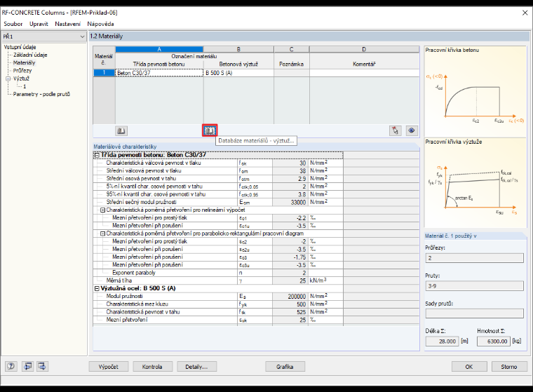533x392 pixels.
Task: Click the Komentář cell of row 1
Action: click(364, 73)
